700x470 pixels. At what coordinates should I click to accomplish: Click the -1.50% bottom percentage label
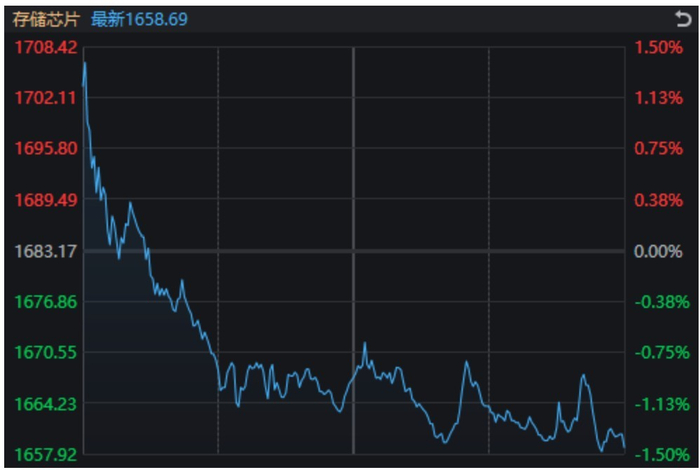click(662, 455)
